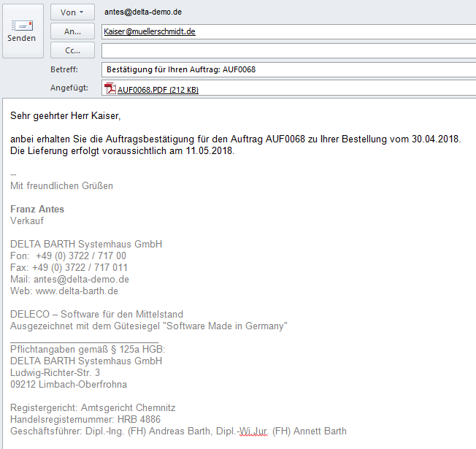Open the Cc... address book button

[72, 51]
